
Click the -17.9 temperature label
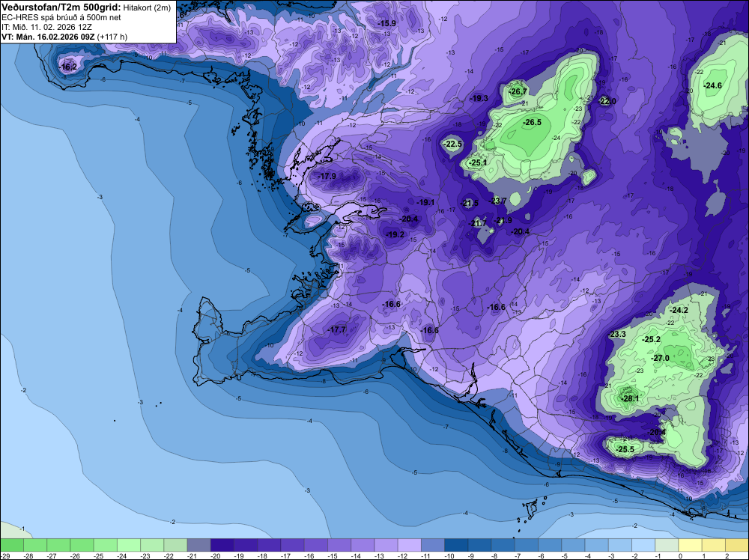pos(327,177)
